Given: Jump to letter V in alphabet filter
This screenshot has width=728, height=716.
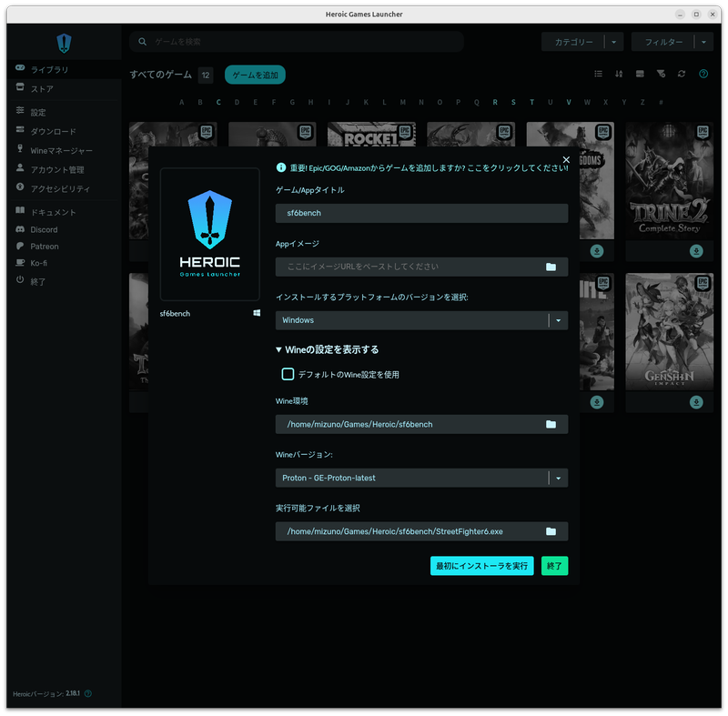Looking at the screenshot, I should 568,102.
